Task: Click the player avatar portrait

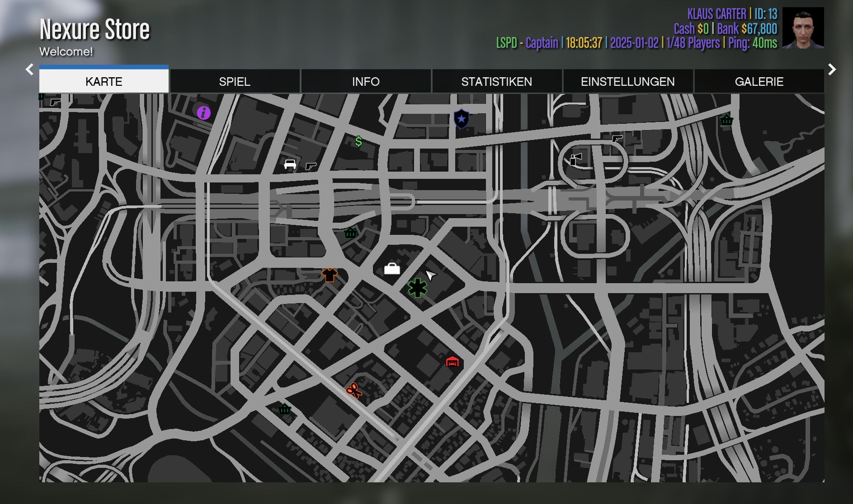Action: (803, 28)
